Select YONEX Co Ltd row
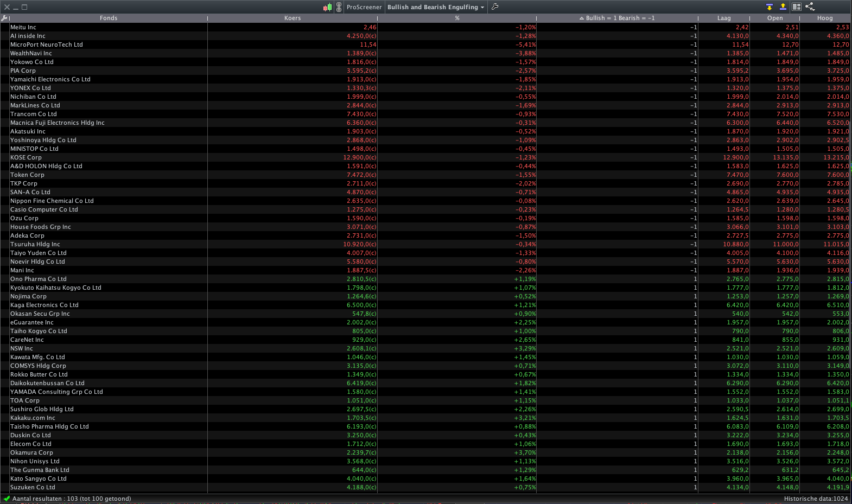Image resolution: width=852 pixels, height=504 pixels. (425, 88)
